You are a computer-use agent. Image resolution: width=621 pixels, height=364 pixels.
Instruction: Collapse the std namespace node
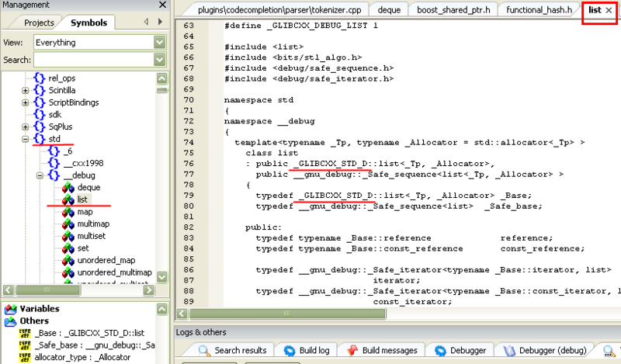click(x=26, y=140)
